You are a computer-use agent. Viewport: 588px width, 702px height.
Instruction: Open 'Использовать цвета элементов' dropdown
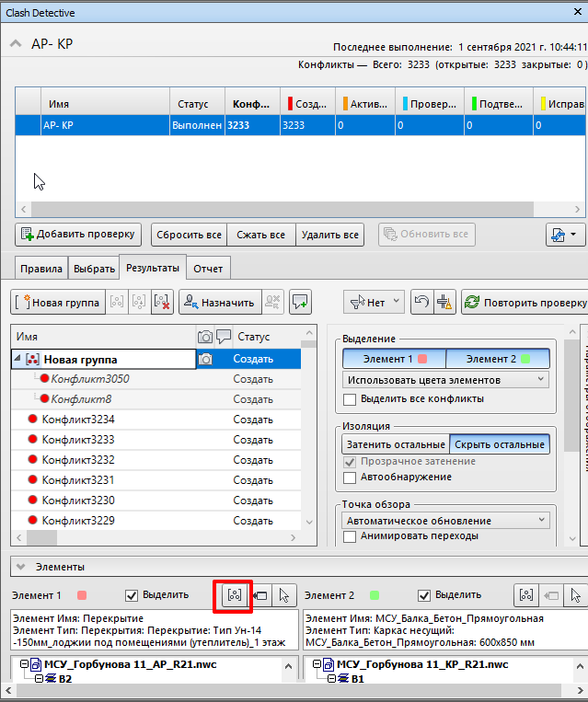pyautogui.click(x=446, y=379)
